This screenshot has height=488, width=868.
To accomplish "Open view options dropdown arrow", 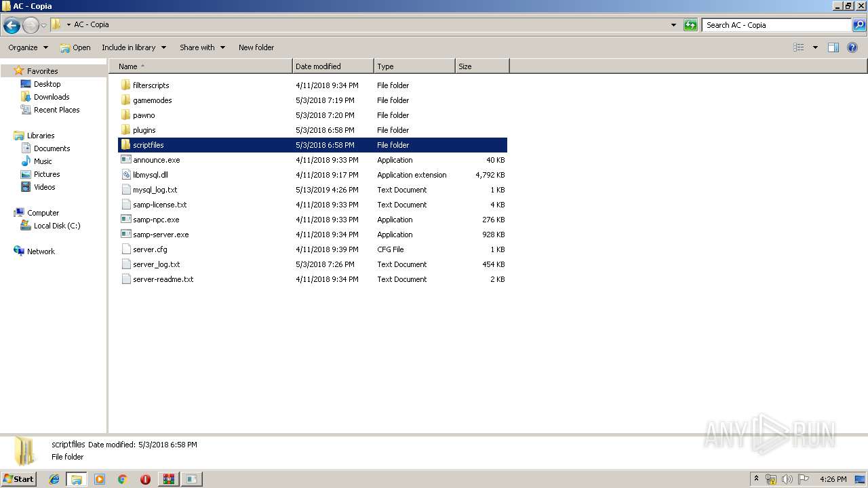I will 815,47.
